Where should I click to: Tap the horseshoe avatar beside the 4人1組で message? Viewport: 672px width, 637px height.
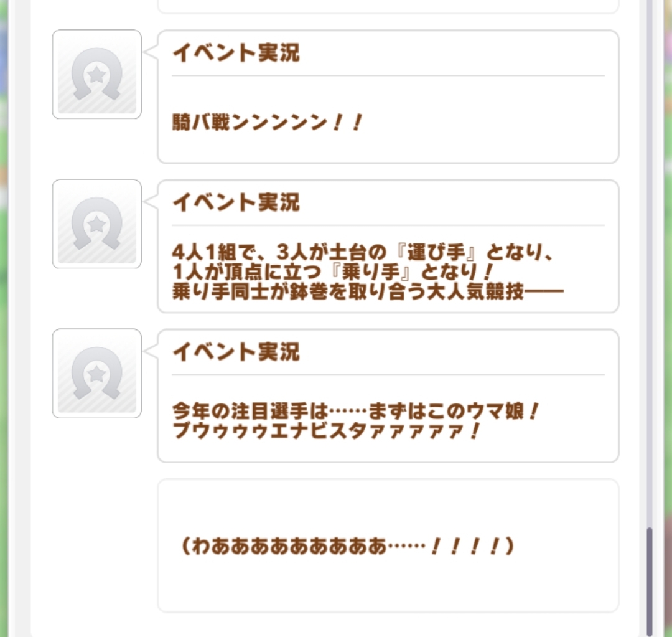[96, 224]
